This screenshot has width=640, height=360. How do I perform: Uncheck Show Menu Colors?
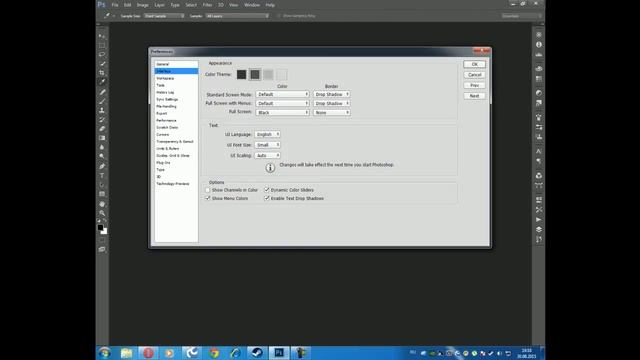(208, 198)
